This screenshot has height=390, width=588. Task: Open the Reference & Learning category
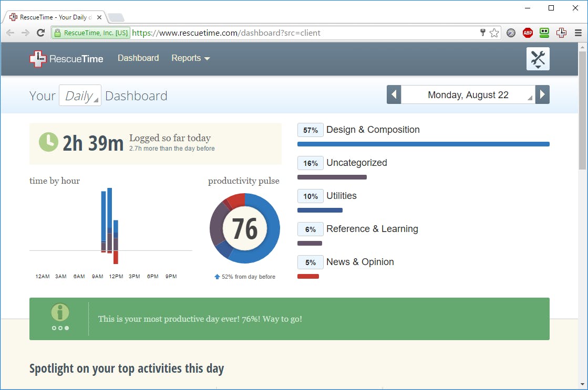372,228
